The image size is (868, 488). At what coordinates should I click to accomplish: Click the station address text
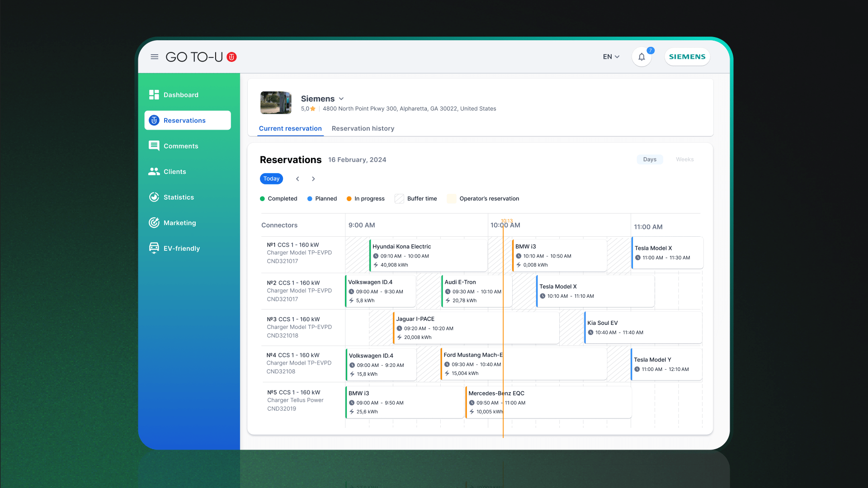409,109
